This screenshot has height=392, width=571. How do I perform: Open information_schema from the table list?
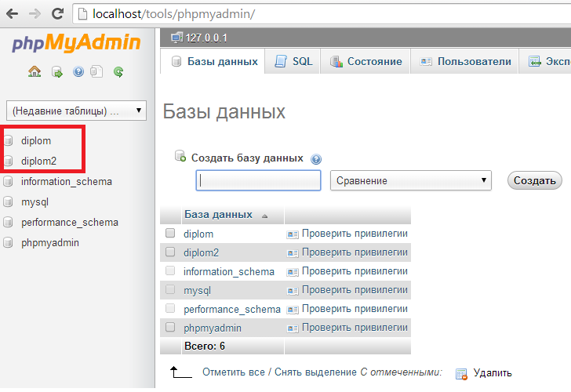pos(229,272)
